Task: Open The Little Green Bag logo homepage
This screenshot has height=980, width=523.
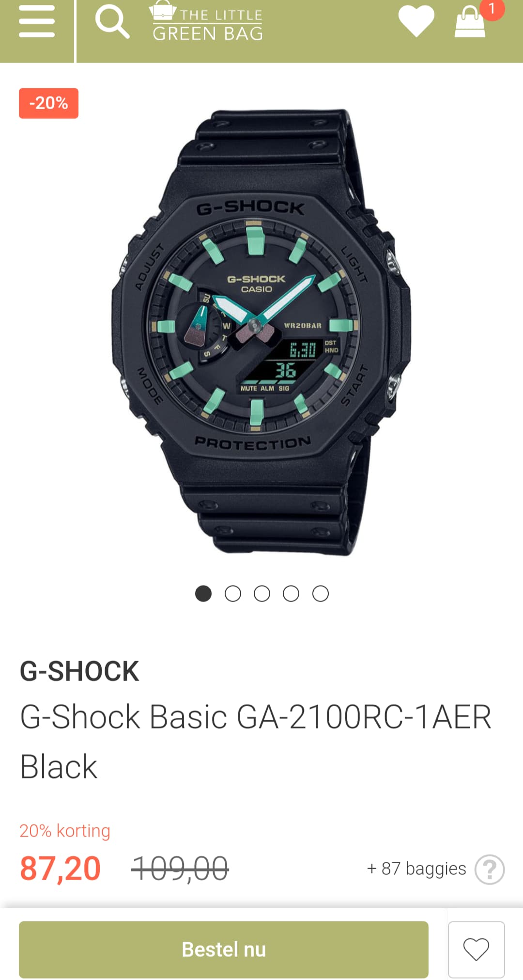Action: pos(206,22)
